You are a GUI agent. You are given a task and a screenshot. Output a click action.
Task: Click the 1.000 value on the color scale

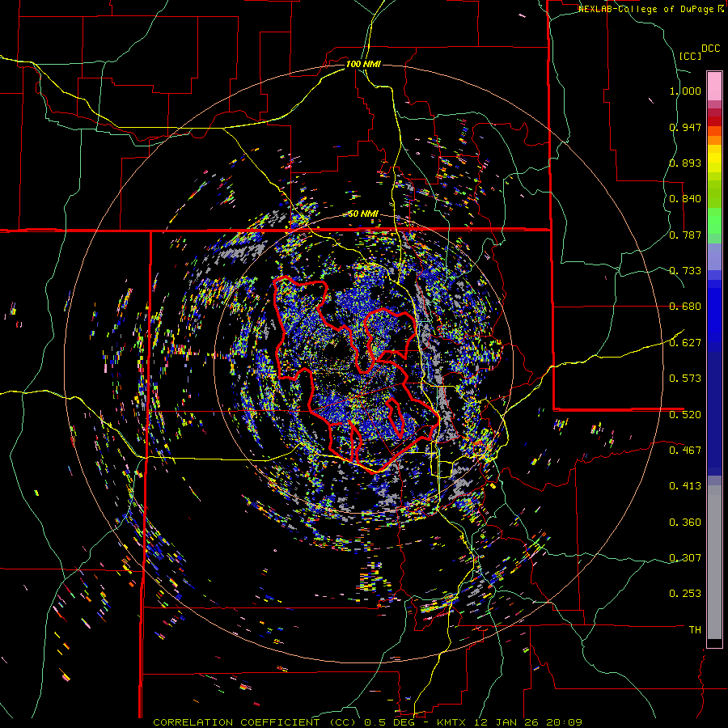pyautogui.click(x=685, y=91)
